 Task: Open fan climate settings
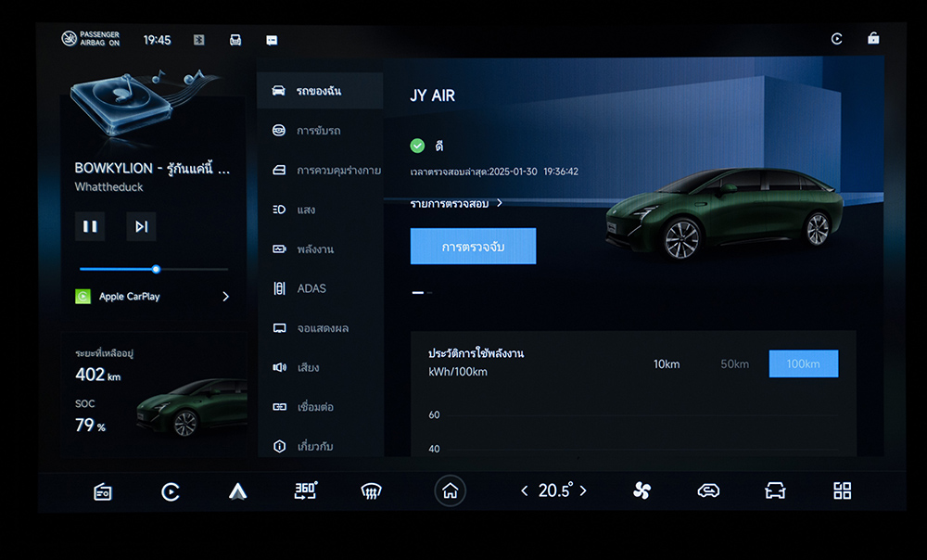point(641,491)
